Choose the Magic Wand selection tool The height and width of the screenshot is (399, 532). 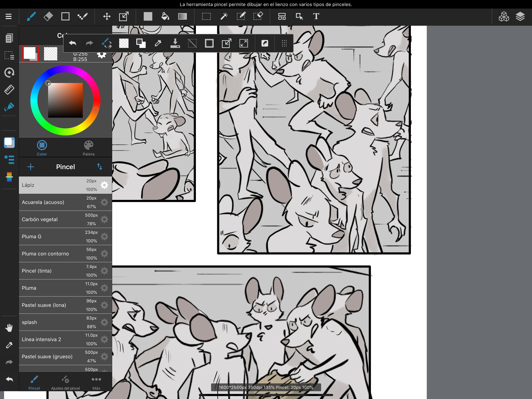[224, 16]
